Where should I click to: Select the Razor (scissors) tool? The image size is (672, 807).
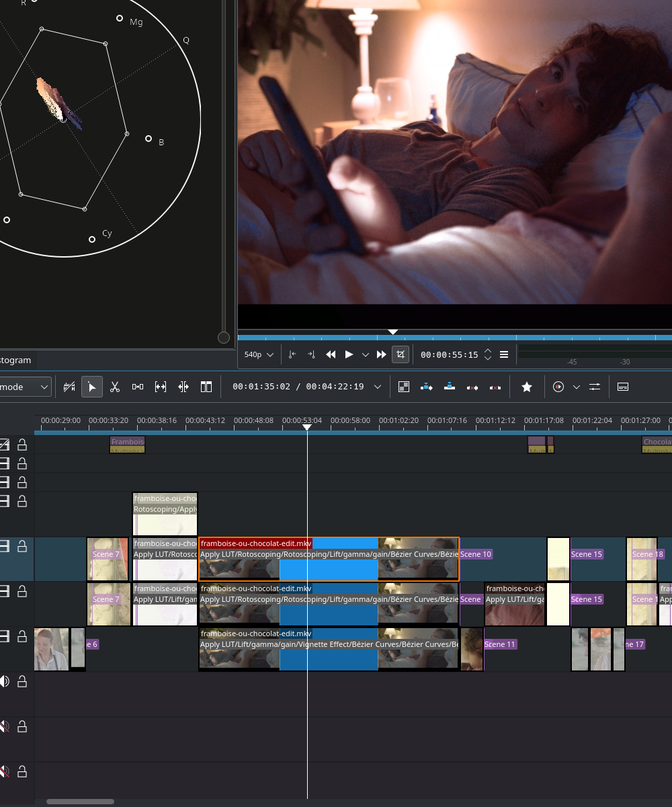pos(115,387)
